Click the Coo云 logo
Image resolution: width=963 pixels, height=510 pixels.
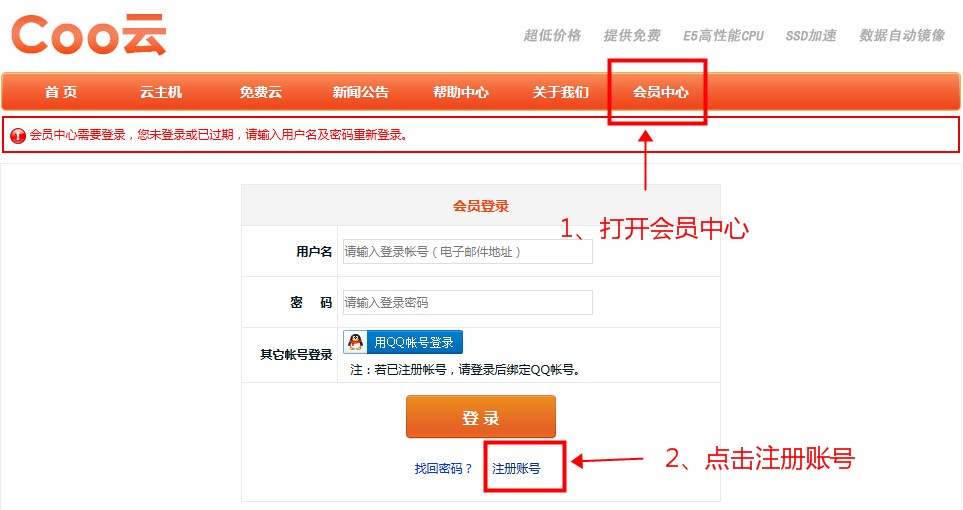click(x=88, y=34)
